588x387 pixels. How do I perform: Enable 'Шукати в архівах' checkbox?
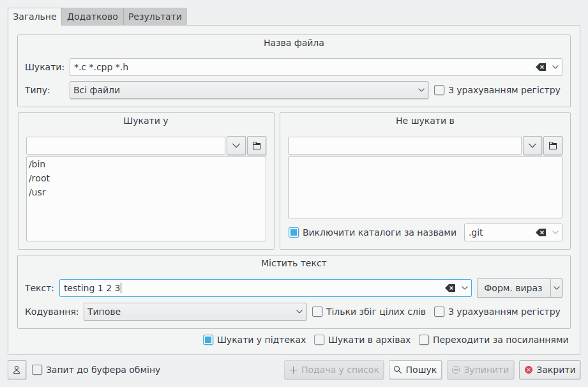click(x=320, y=340)
